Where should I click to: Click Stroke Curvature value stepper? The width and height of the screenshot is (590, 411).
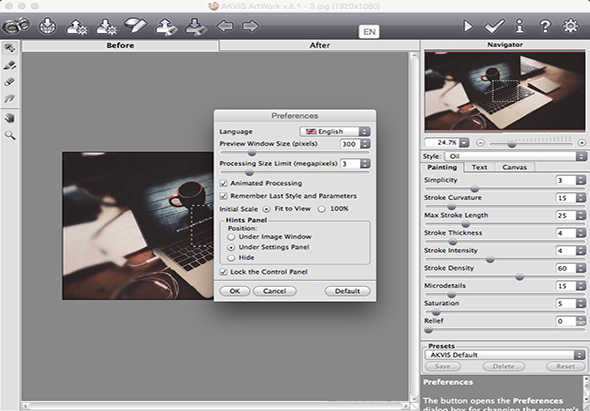[581, 198]
